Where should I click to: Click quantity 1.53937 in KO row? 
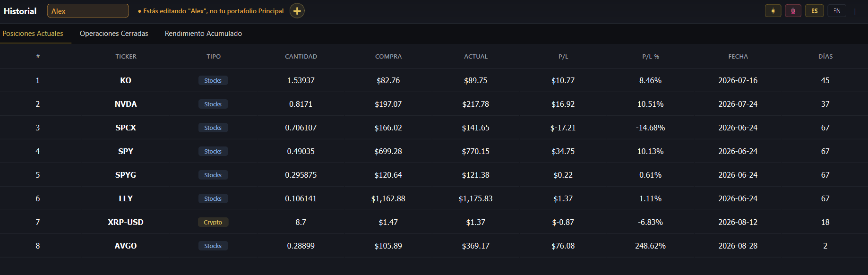[x=301, y=80]
